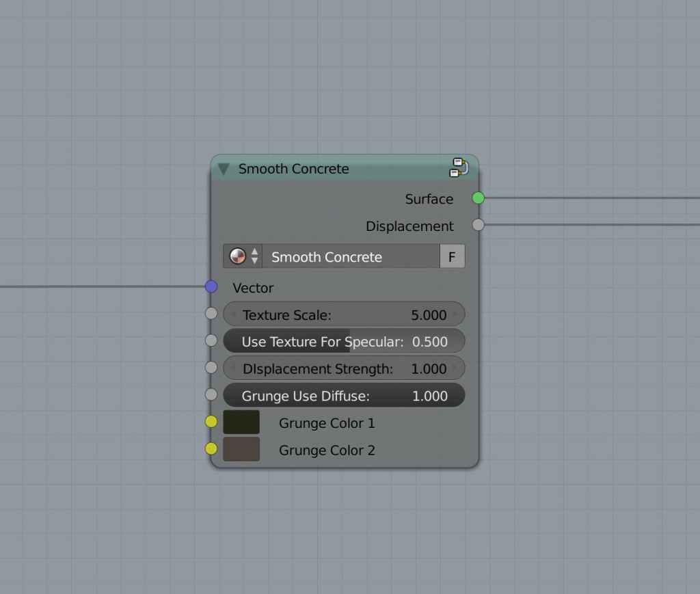Click the yellow Grunge Color 2 socket

coord(211,449)
